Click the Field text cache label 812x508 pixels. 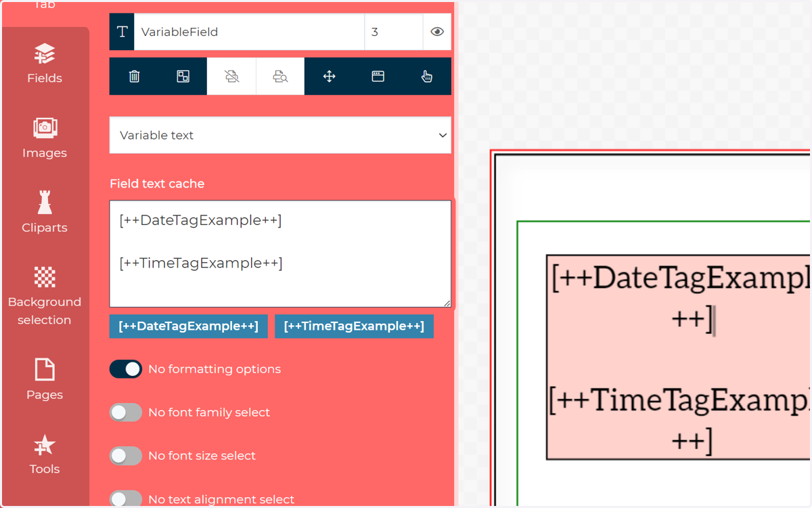[157, 184]
